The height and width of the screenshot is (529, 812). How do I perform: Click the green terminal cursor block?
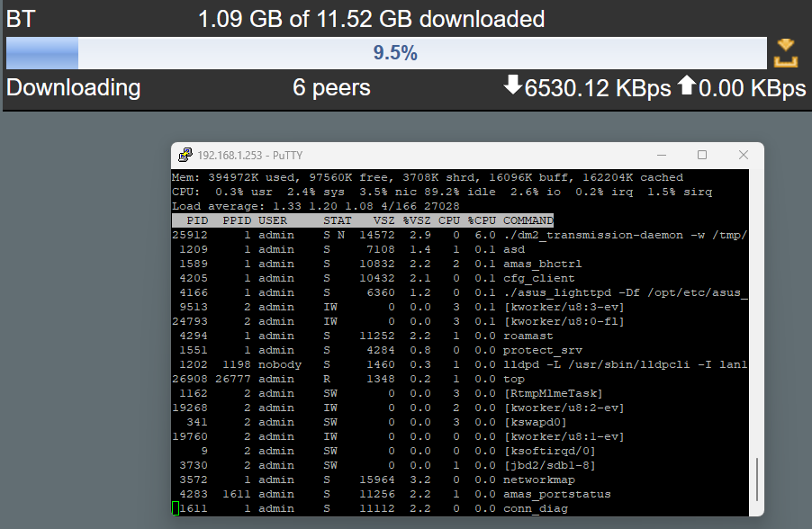click(176, 509)
